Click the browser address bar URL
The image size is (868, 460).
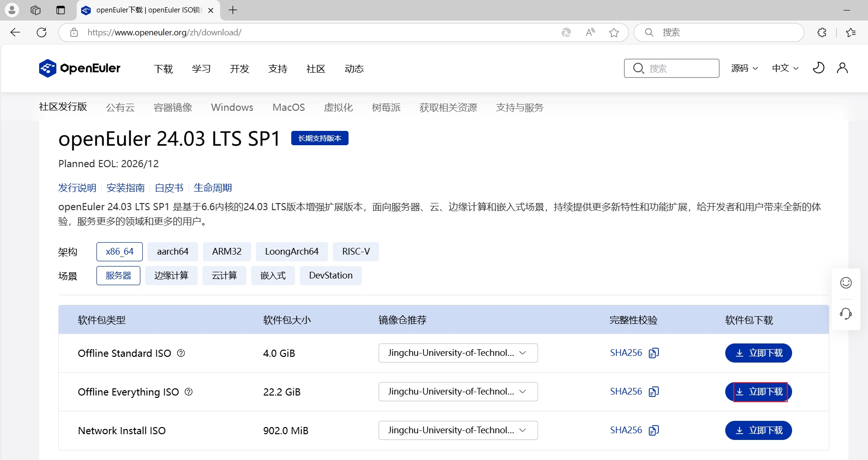[x=164, y=32]
